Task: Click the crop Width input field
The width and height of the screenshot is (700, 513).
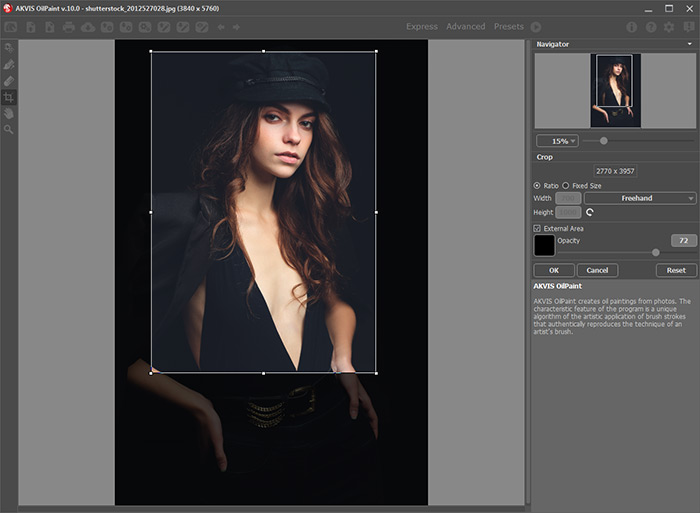Action: 568,198
